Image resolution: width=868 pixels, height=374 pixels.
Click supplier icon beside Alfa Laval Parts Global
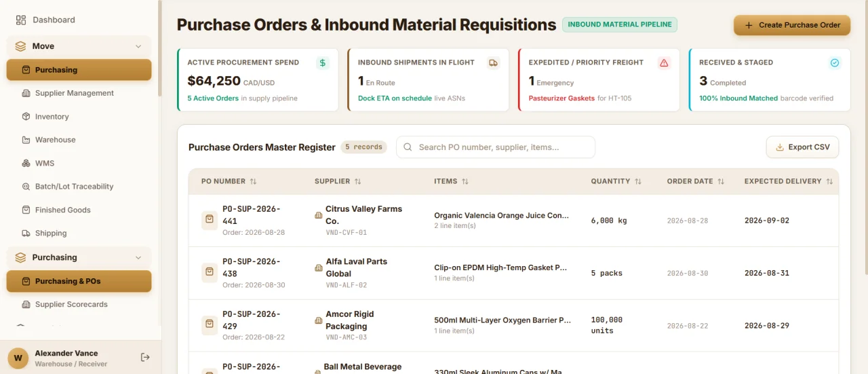coord(319,268)
